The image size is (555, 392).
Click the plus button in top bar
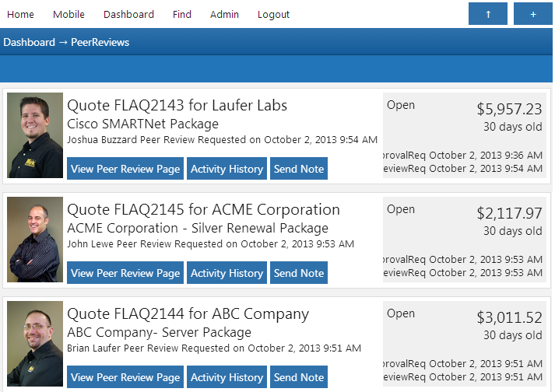pos(532,14)
